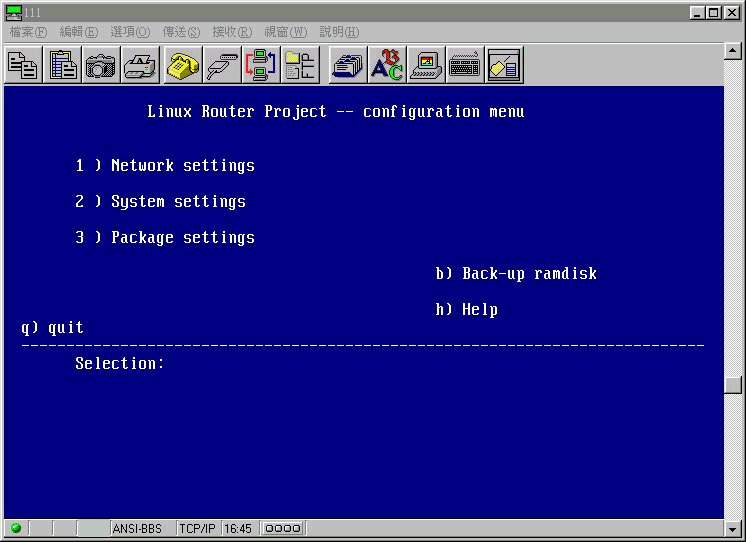The height and width of the screenshot is (542, 746).
Task: Click the application icon in title bar
Action: coord(14,13)
